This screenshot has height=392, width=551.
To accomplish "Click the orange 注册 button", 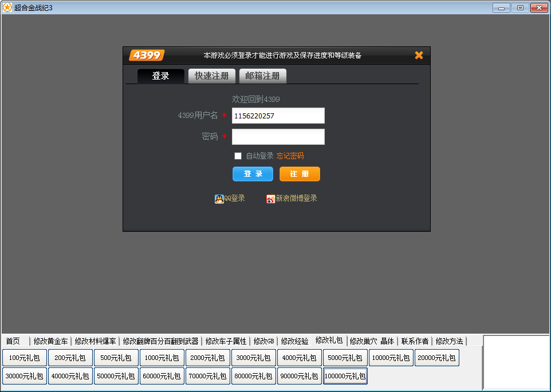I will pyautogui.click(x=300, y=174).
